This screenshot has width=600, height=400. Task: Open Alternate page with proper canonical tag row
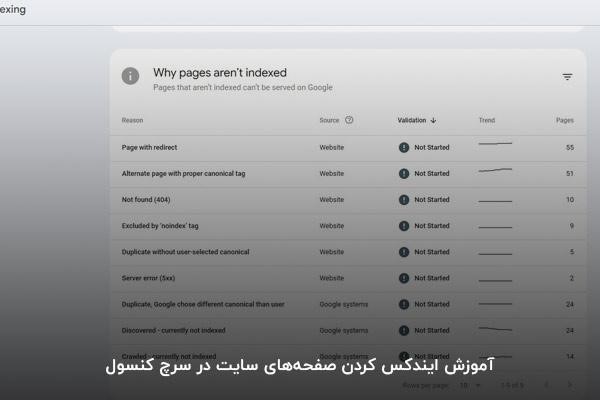coord(348,174)
